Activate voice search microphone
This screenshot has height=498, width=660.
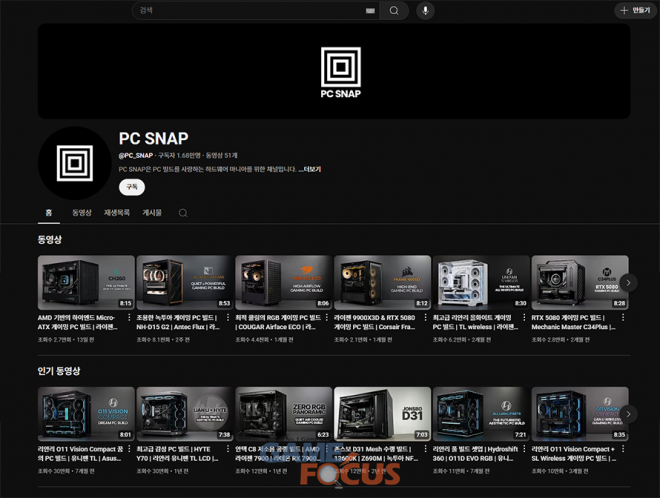426,11
